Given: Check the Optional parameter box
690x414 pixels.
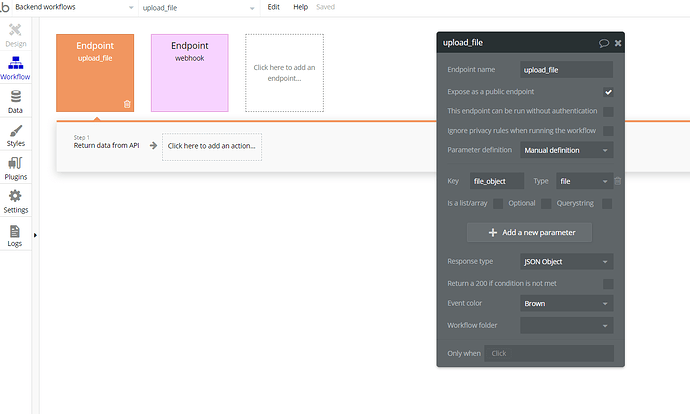Looking at the screenshot, I should [x=546, y=204].
